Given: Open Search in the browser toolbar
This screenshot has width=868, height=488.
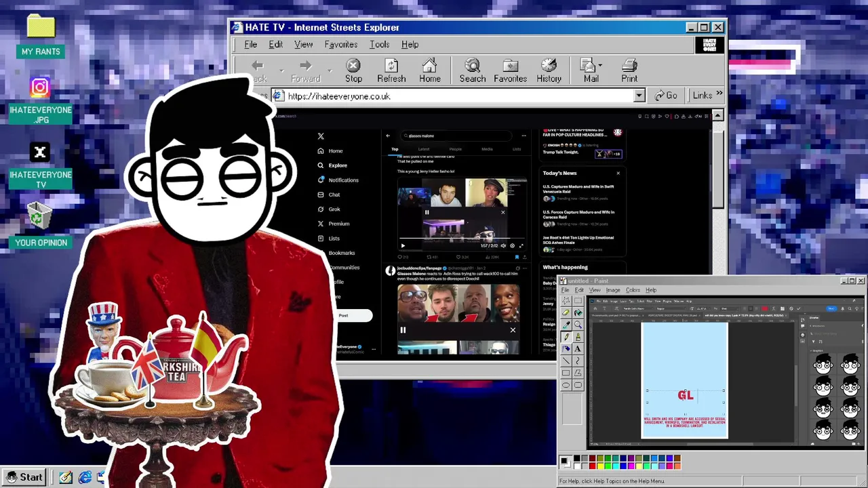Looking at the screenshot, I should click(473, 70).
